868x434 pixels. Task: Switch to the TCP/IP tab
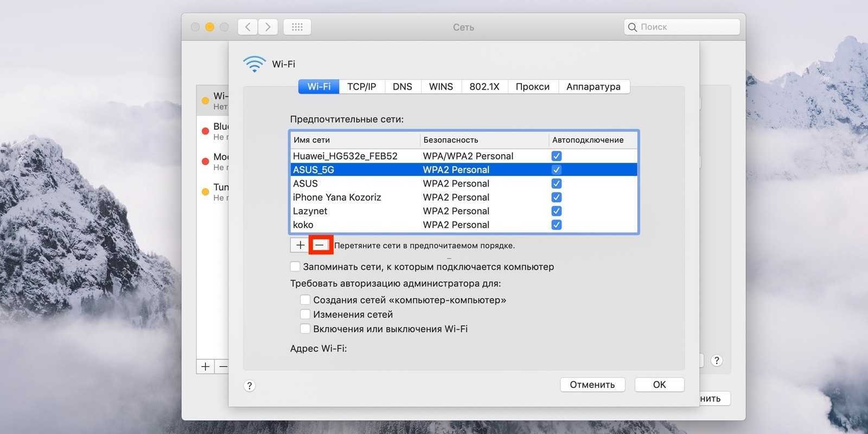(x=361, y=87)
